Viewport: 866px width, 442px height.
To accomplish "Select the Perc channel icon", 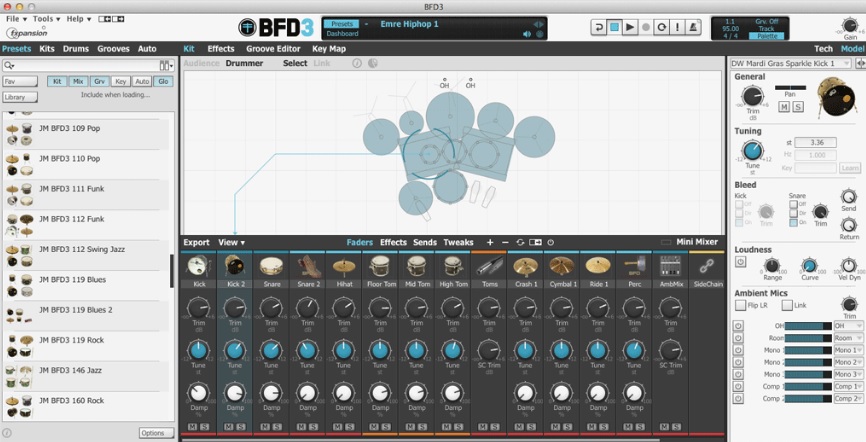I will tap(634, 266).
